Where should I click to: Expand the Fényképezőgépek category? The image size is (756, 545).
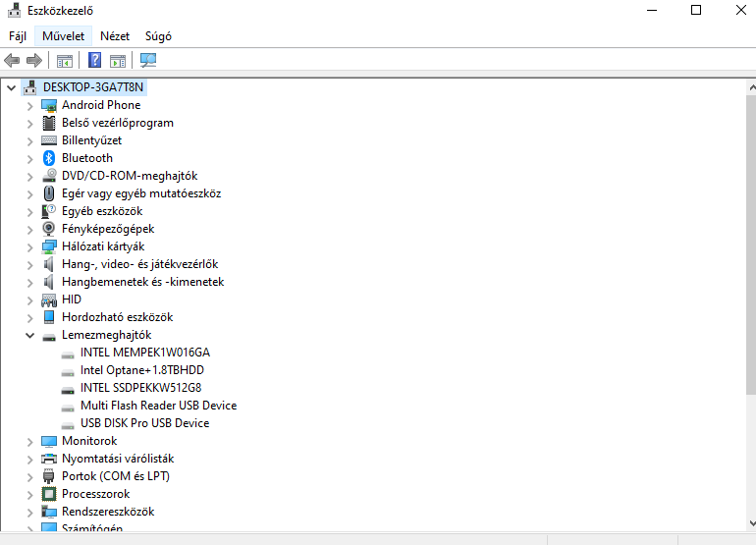coord(29,230)
